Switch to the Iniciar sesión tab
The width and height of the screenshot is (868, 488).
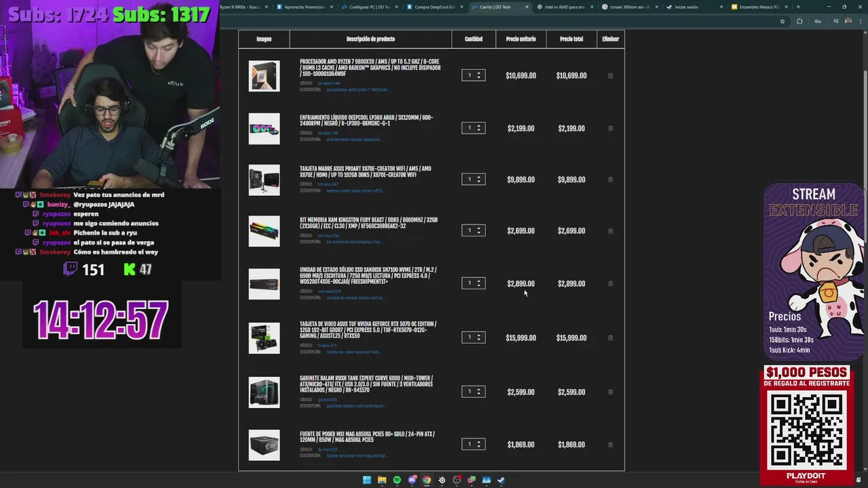pyautogui.click(x=696, y=7)
